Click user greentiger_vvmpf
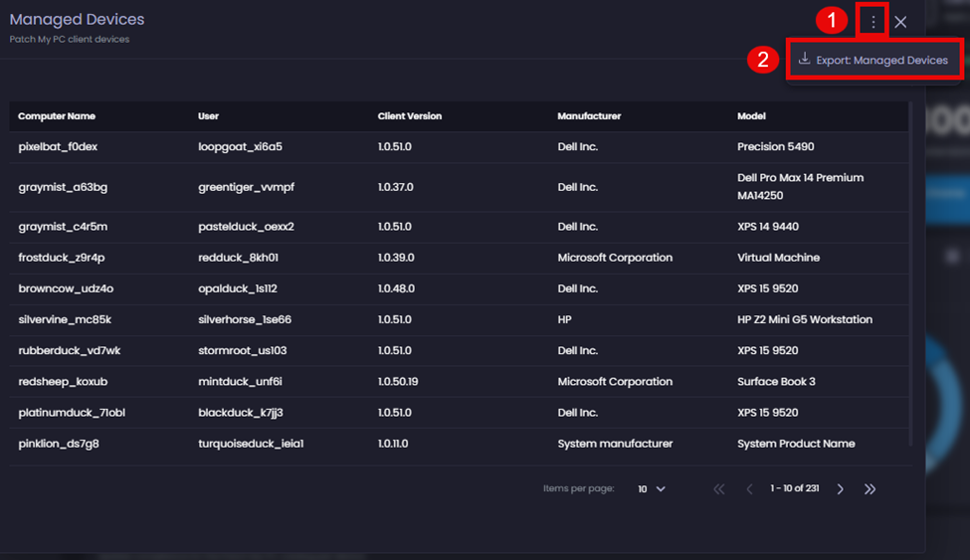The image size is (970, 560). [x=246, y=187]
